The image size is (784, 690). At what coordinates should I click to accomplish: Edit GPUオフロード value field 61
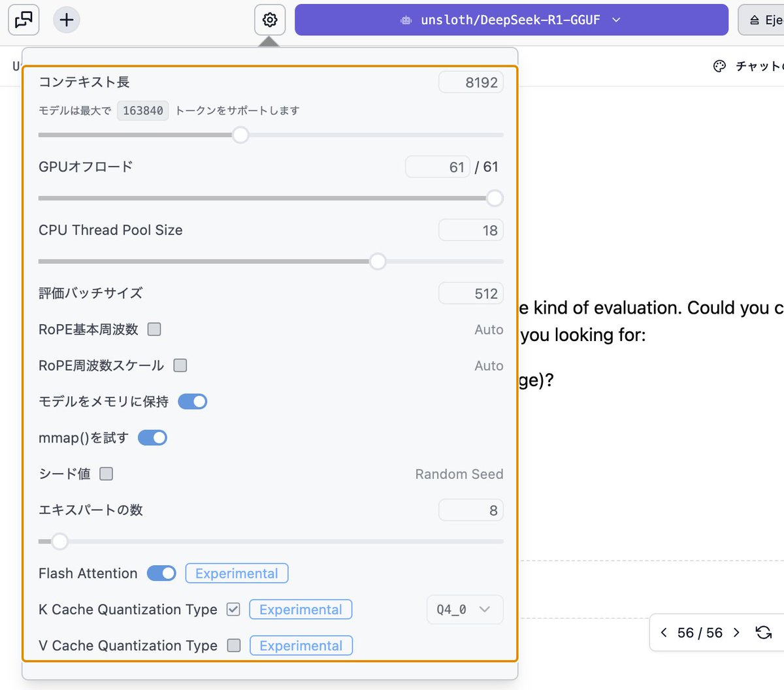point(438,167)
